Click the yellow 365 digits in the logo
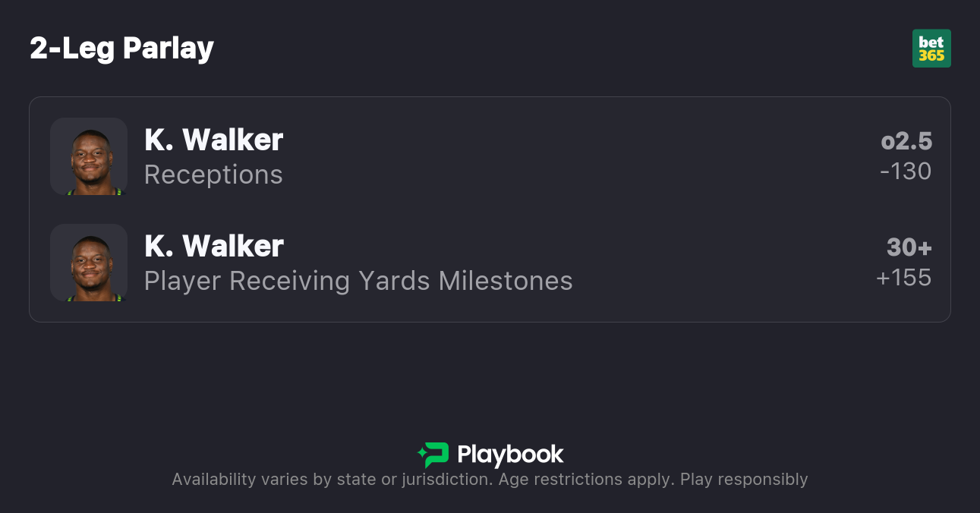980x513 pixels. coord(931,55)
